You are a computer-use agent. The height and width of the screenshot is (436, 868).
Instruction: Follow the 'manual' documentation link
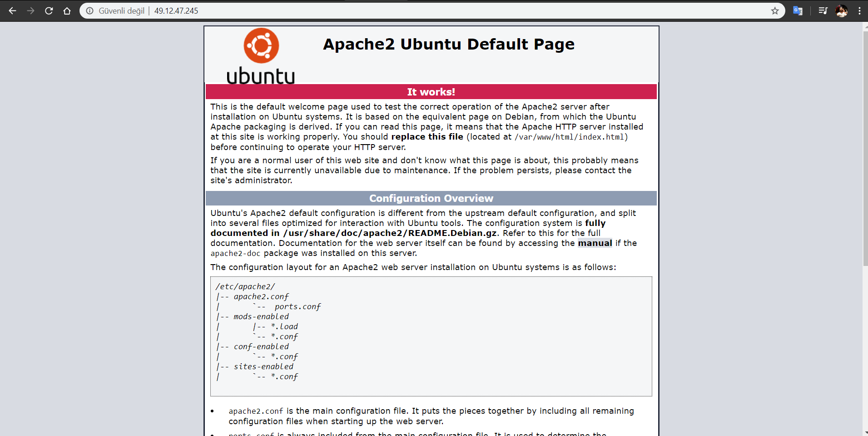pyautogui.click(x=595, y=243)
